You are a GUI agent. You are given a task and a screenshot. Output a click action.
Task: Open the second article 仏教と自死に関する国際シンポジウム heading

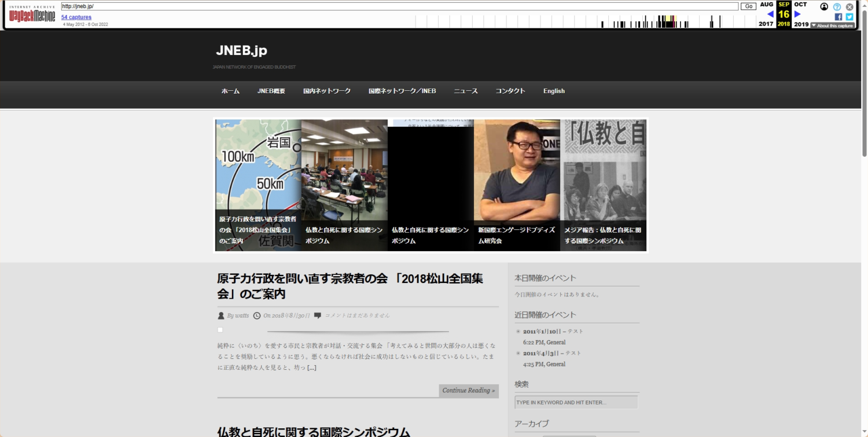314,432
